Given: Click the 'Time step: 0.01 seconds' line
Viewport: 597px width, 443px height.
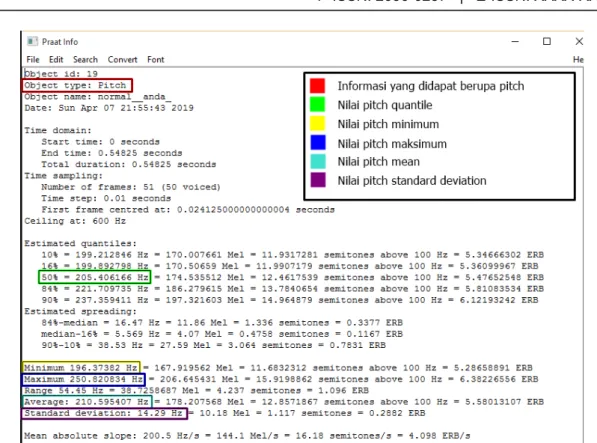Looking at the screenshot, I should [x=106, y=199].
